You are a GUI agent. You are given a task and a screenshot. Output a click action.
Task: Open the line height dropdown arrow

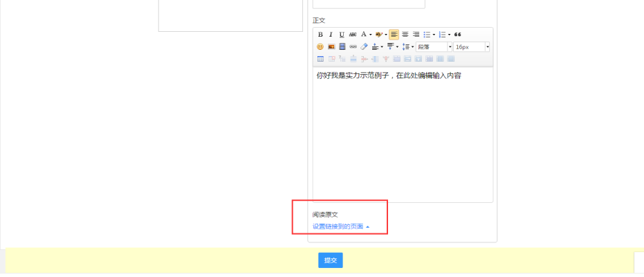point(413,47)
